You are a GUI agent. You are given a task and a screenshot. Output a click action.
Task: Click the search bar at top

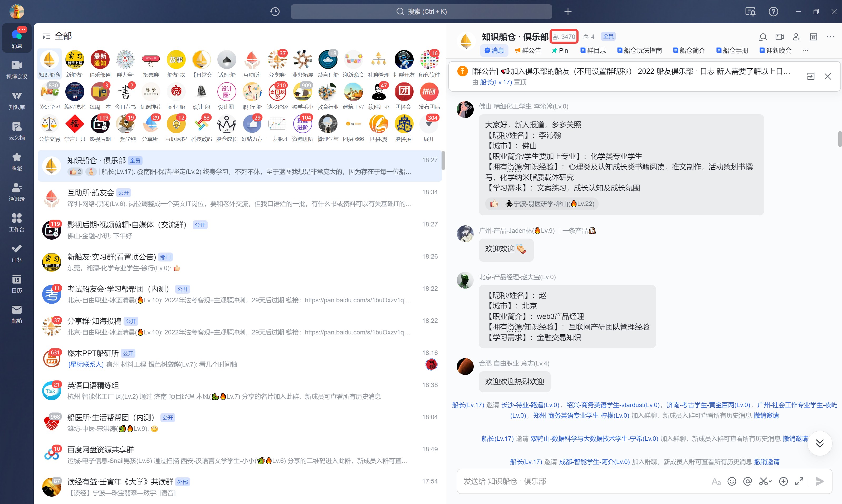(421, 12)
